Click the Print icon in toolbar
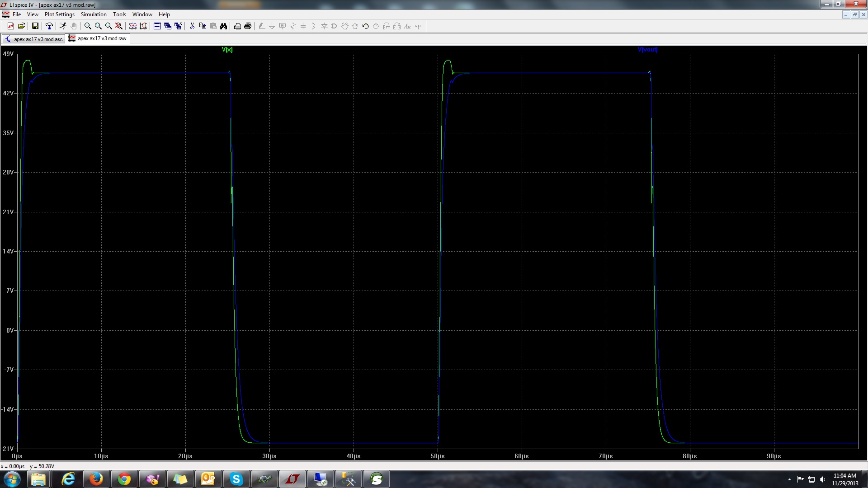 pos(248,26)
